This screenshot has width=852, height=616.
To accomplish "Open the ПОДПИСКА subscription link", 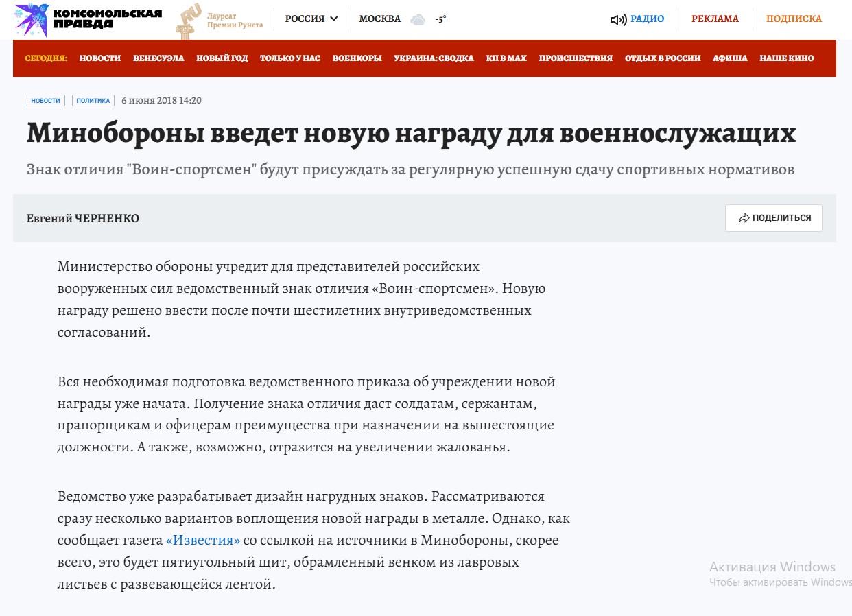I will point(794,19).
